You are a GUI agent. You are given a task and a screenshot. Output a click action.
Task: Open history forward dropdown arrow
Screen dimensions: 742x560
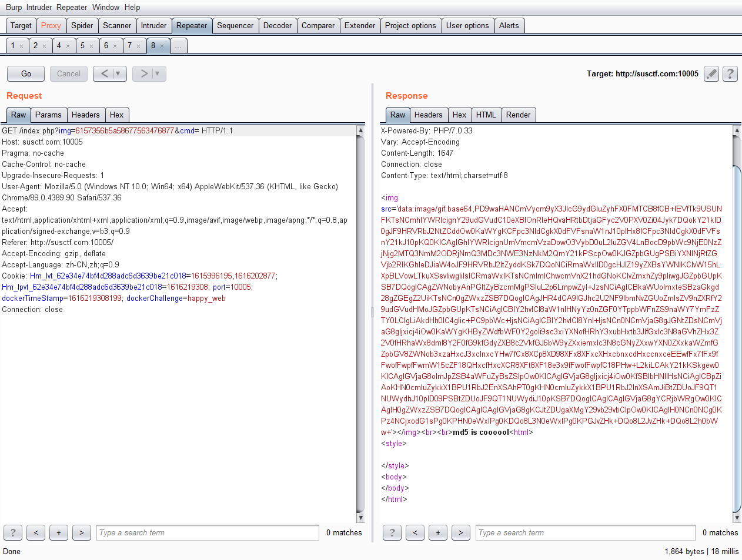pyautogui.click(x=157, y=73)
